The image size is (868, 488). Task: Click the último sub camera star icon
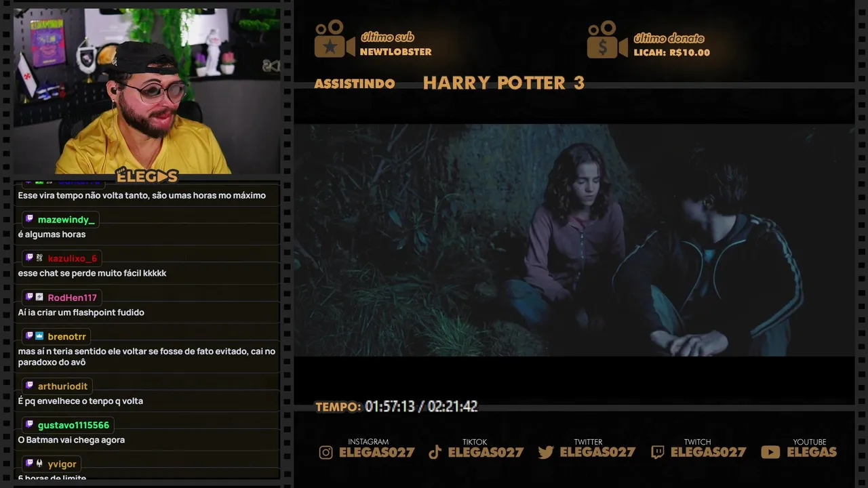tap(334, 39)
